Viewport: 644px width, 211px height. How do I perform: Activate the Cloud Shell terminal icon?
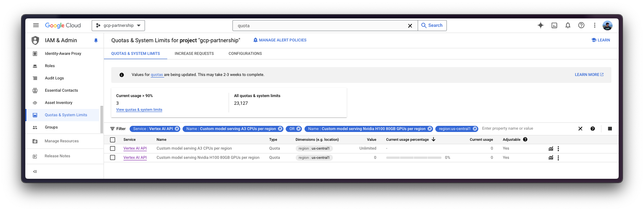coord(554,25)
